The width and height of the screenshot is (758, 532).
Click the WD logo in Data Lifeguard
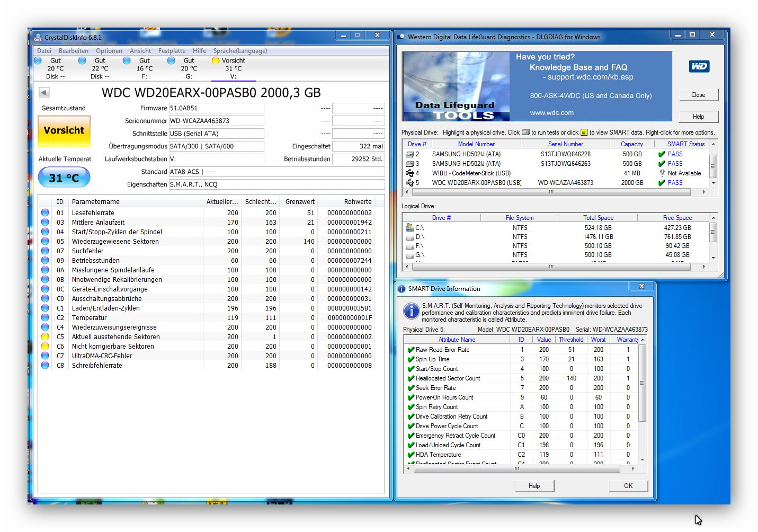click(699, 66)
